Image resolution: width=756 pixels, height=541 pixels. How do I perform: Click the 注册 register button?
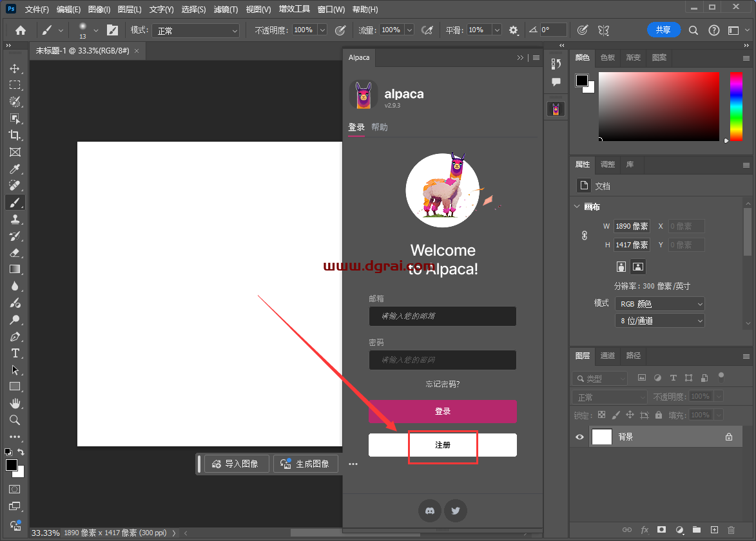443,445
